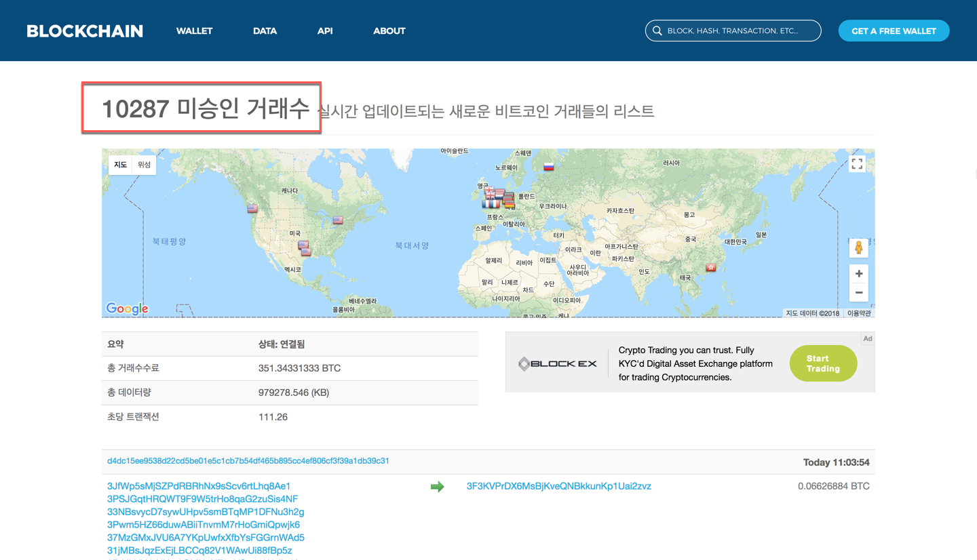Viewport: 977px width, 560px height.
Task: Focus the block, hash, transaction search field
Action: point(733,31)
